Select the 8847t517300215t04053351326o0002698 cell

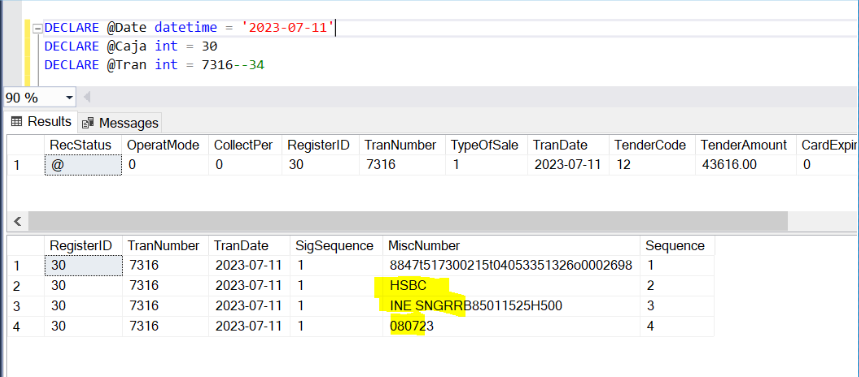511,266
